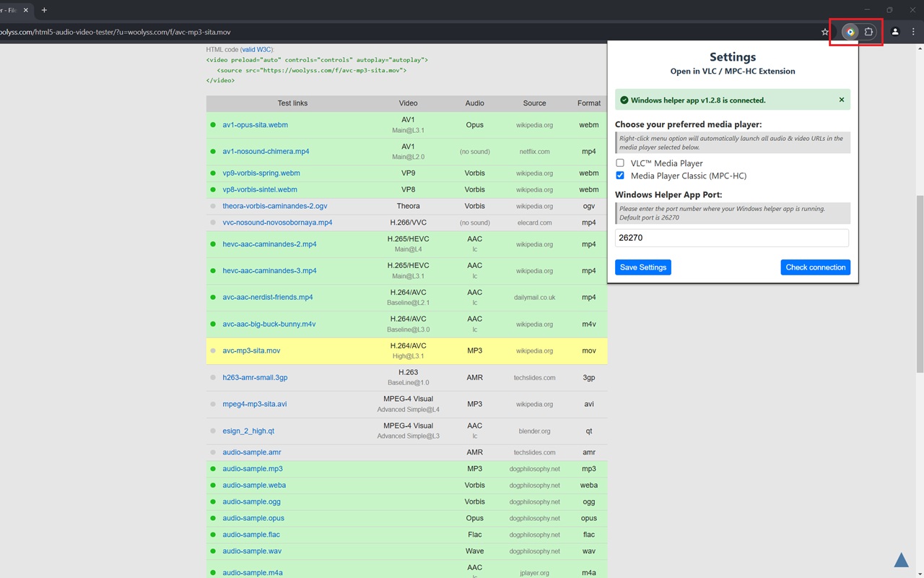The width and height of the screenshot is (924, 578).
Task: Close the current browser tab
Action: coord(25,10)
